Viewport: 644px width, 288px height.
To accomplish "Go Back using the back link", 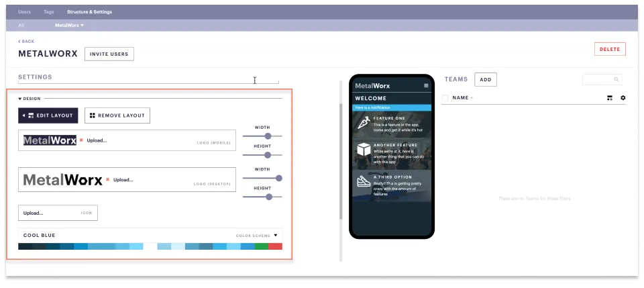I will 26,42.
